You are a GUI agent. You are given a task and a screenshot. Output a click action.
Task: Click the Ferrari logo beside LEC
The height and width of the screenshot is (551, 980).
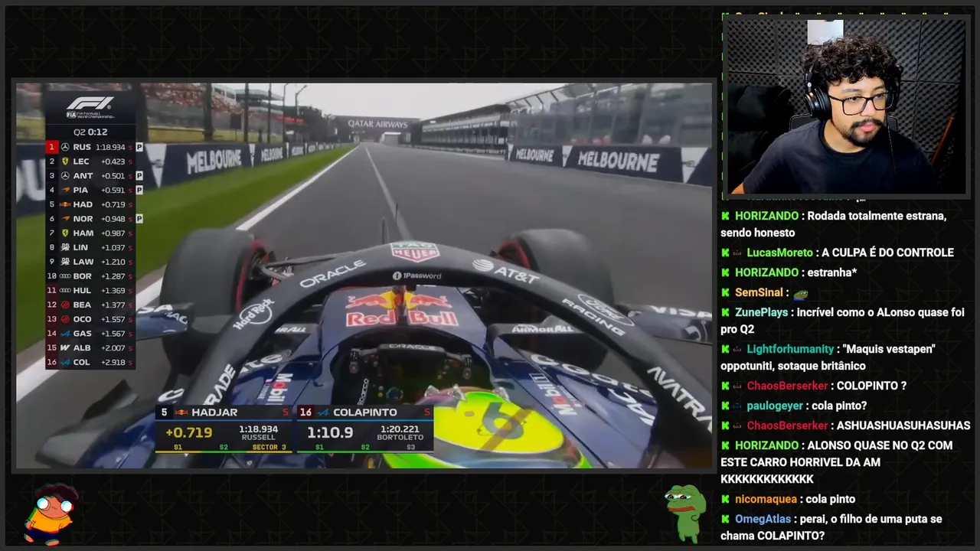[65, 161]
